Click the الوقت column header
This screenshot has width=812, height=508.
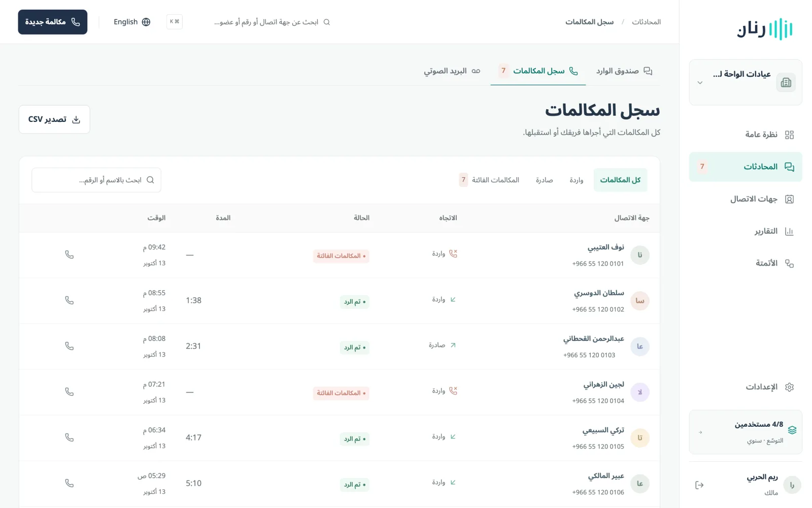pyautogui.click(x=156, y=218)
